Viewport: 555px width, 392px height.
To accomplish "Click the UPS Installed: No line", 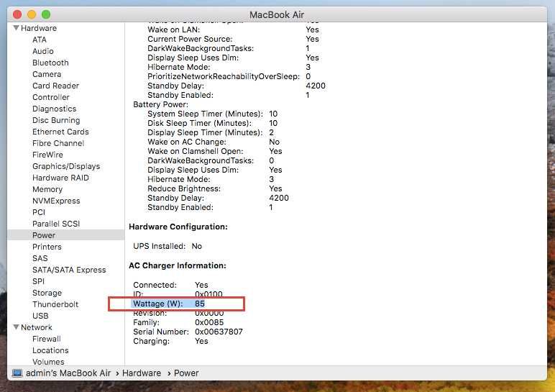I will (168, 246).
